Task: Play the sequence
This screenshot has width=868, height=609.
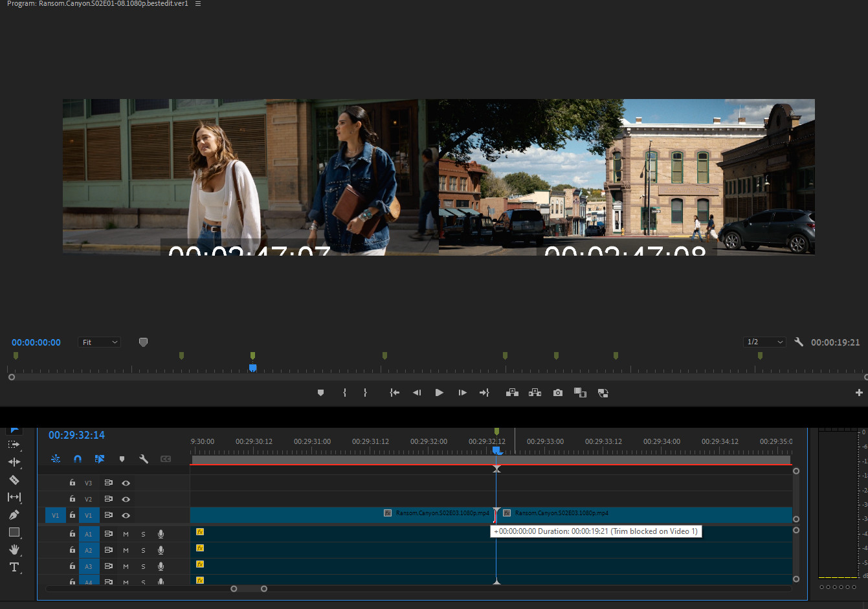Action: [440, 393]
